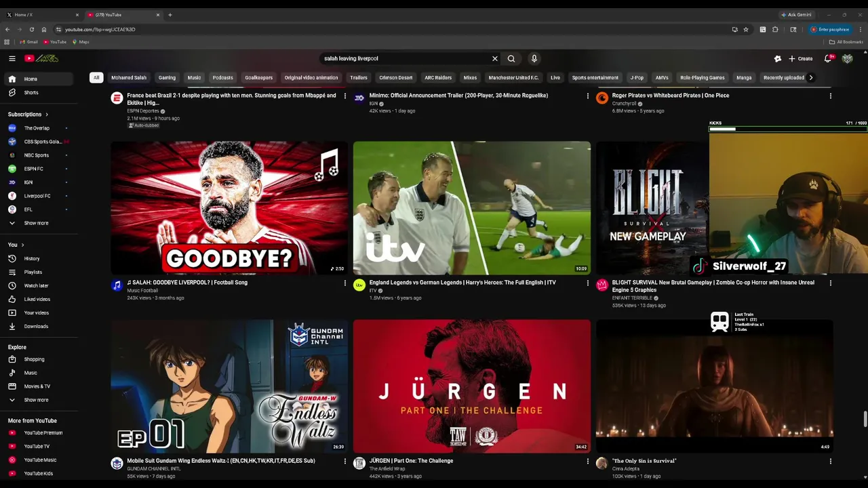
Task: Reload the page in the browser
Action: point(32,29)
